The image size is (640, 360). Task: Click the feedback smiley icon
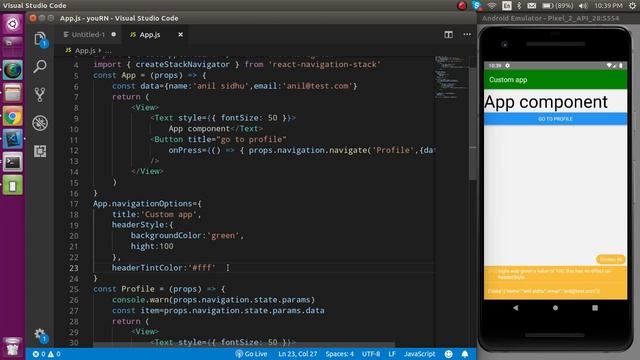[x=449, y=354]
